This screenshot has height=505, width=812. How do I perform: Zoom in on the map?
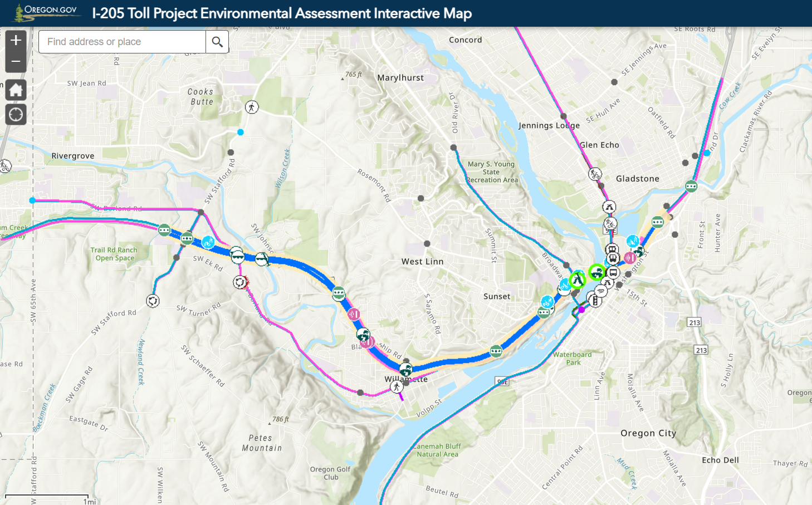point(16,40)
